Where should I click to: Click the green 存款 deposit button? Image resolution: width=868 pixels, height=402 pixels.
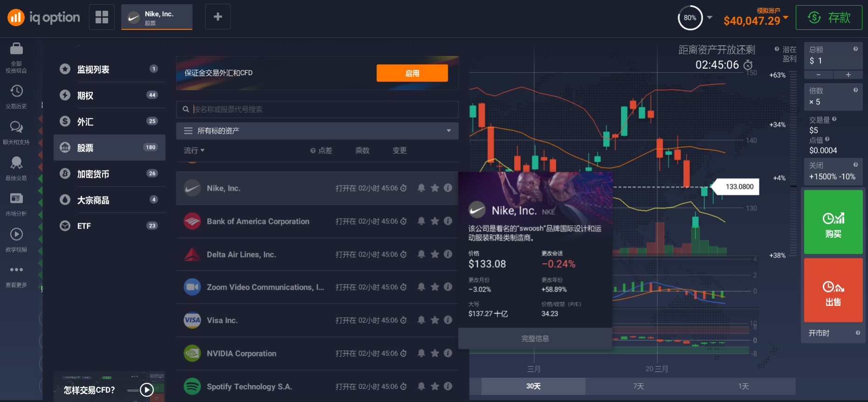[829, 18]
